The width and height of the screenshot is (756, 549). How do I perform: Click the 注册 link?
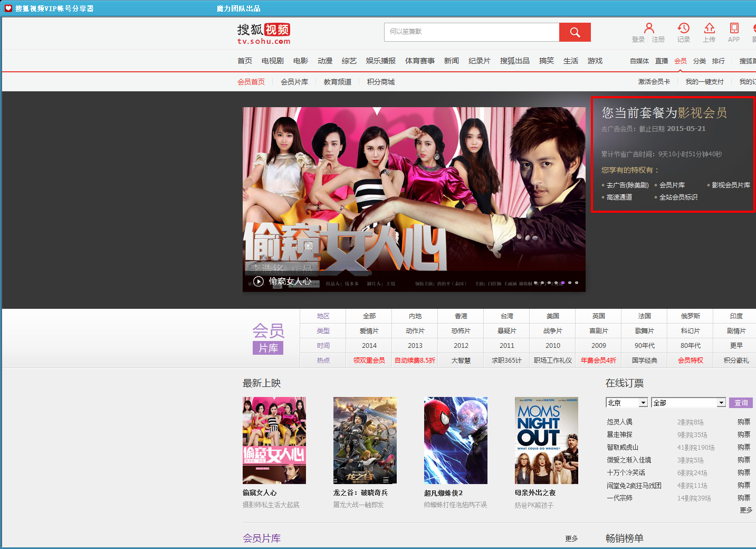click(658, 40)
